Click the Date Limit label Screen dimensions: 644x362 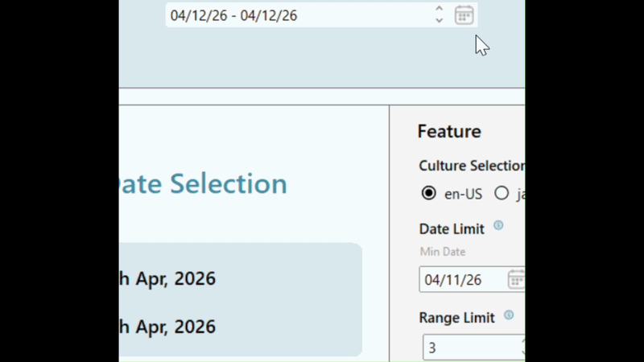pos(452,228)
